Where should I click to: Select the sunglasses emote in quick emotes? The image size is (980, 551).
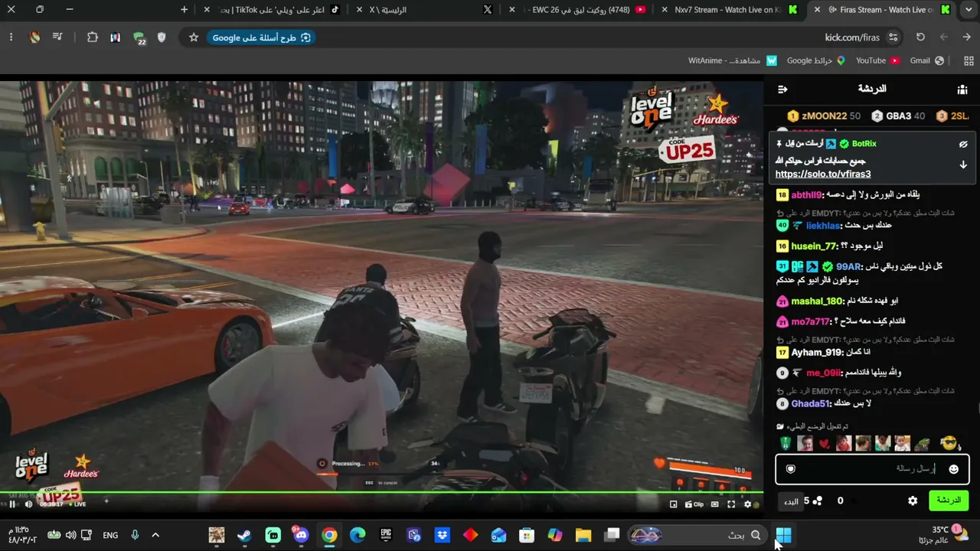point(949,444)
